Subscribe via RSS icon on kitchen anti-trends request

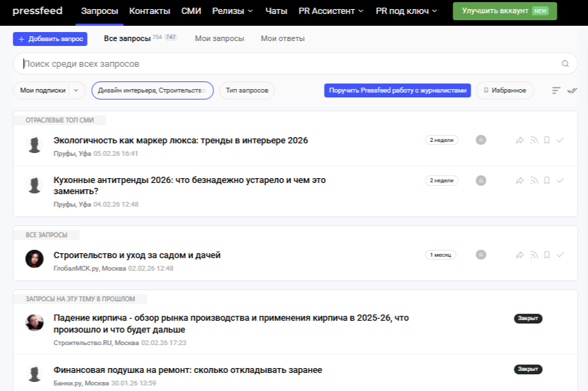(x=534, y=181)
